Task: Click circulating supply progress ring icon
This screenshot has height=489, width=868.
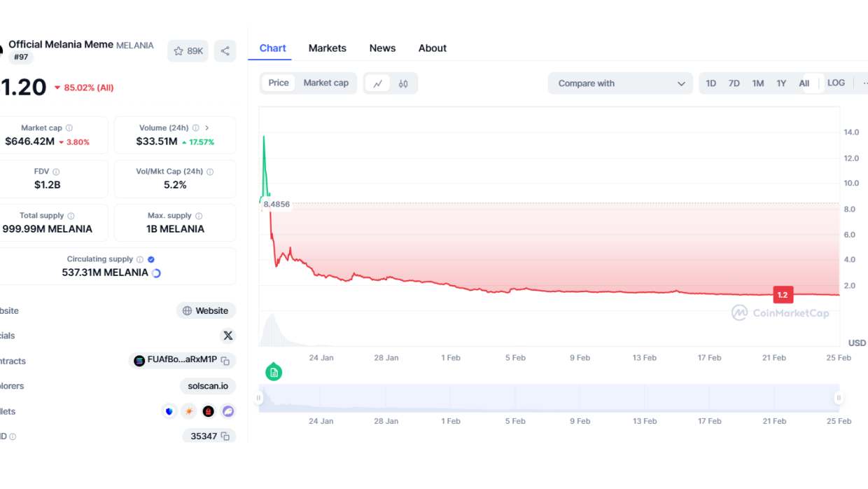Action: click(156, 273)
